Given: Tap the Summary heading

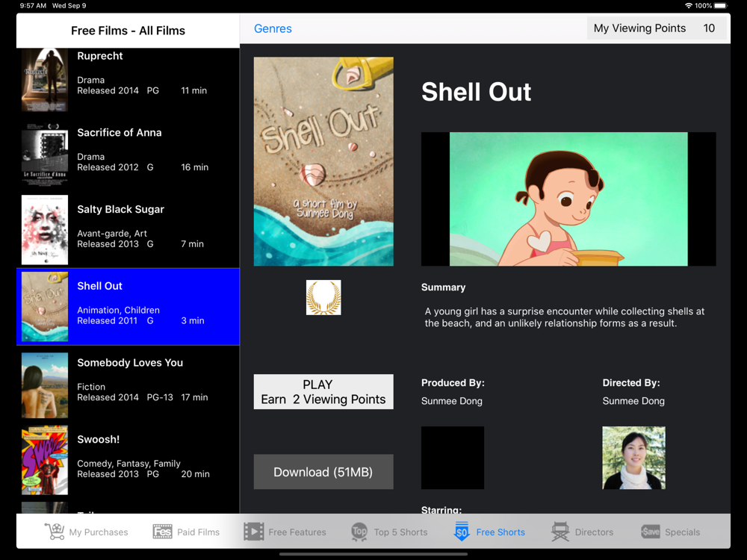Looking at the screenshot, I should tap(443, 287).
